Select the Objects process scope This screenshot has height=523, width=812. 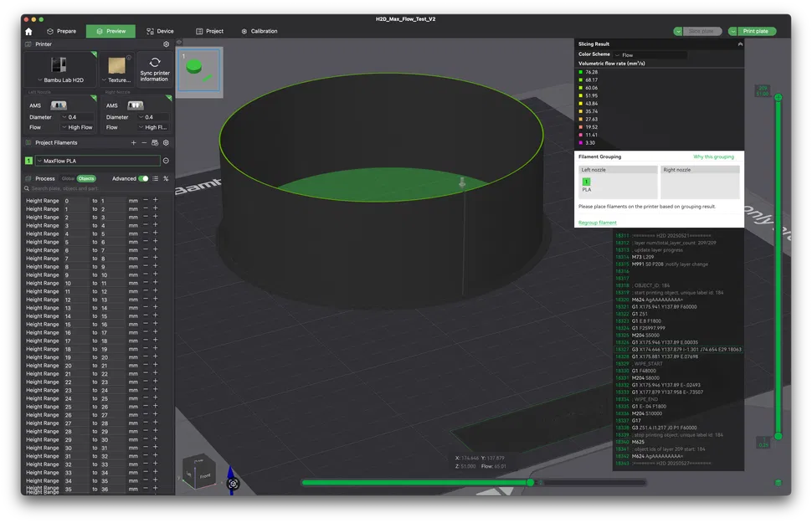pos(86,178)
